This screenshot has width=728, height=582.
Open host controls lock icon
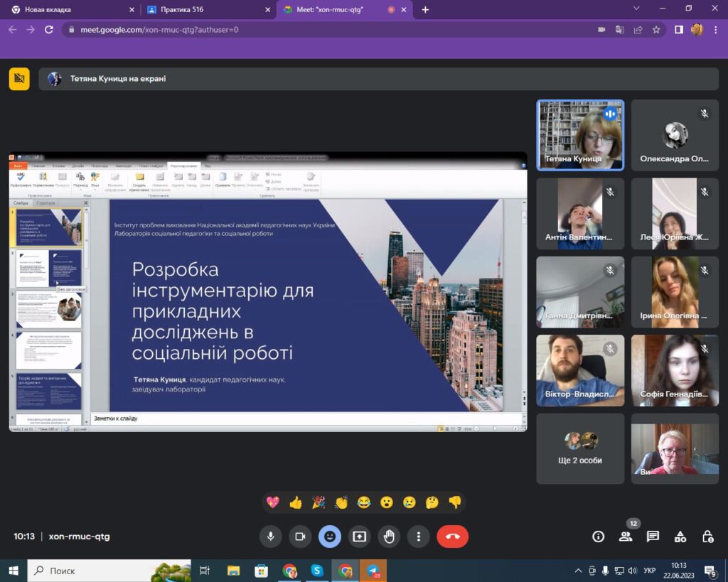click(x=707, y=537)
